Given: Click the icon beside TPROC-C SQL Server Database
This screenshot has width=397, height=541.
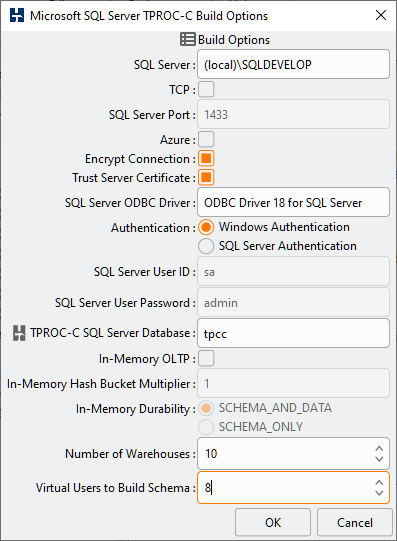Looking at the screenshot, I should pos(19,333).
